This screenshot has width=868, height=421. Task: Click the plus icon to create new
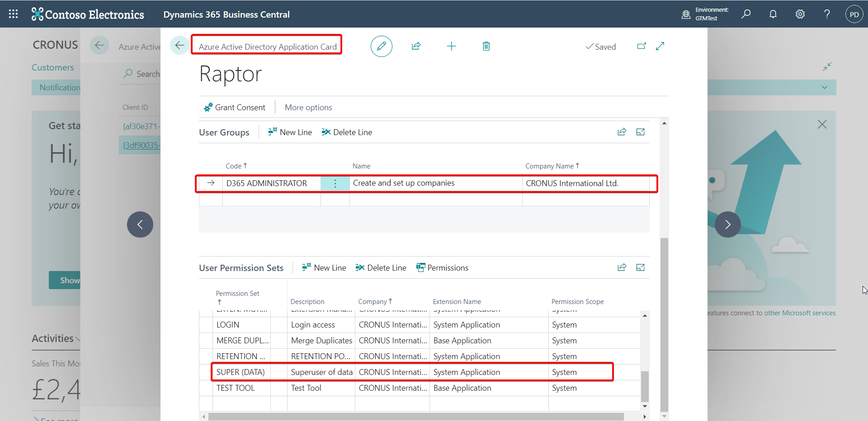451,46
